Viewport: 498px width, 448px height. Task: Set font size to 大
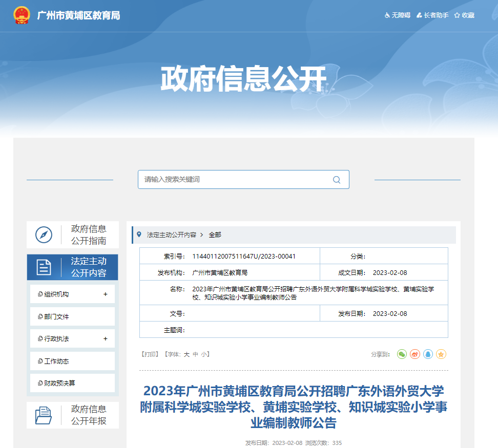click(x=186, y=354)
